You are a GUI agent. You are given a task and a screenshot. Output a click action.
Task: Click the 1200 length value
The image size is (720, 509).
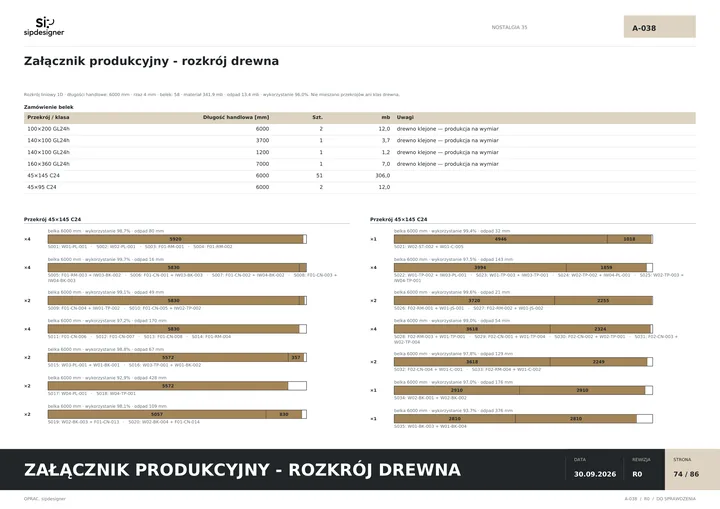(x=263, y=153)
